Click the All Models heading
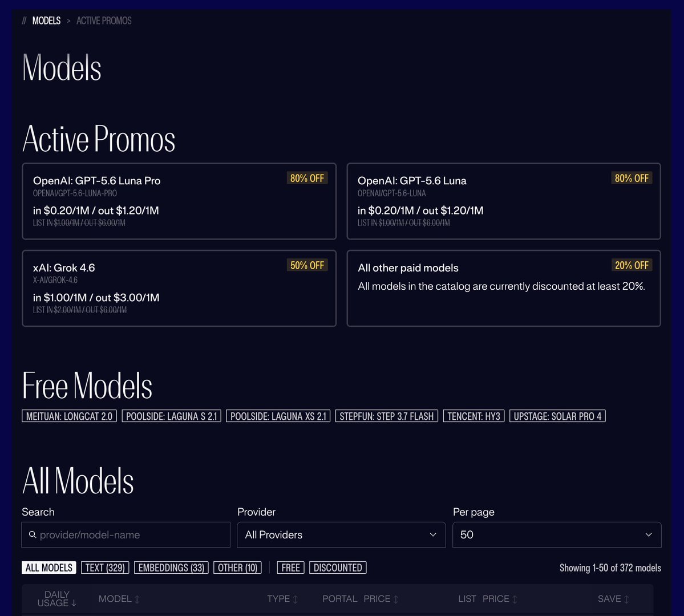 [x=78, y=481]
